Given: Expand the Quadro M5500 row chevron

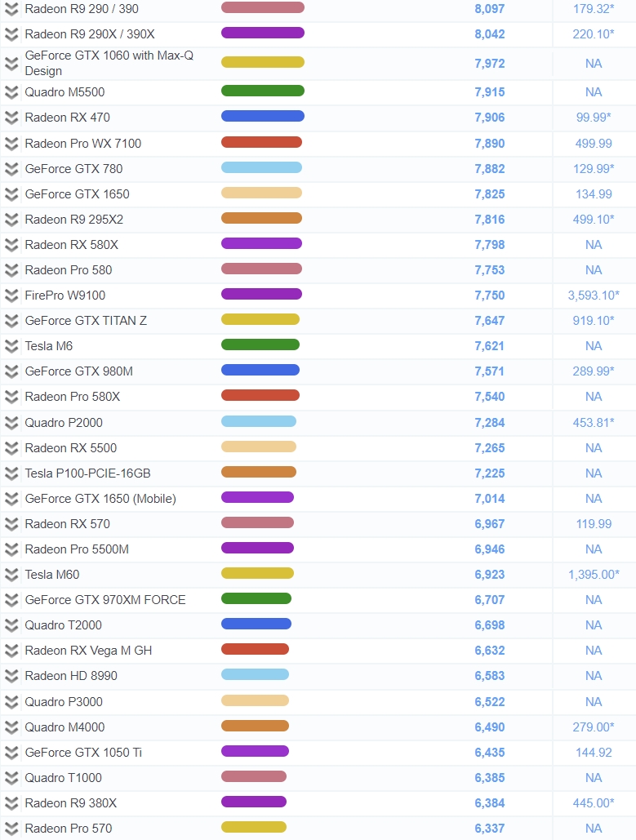Looking at the screenshot, I should [x=11, y=92].
